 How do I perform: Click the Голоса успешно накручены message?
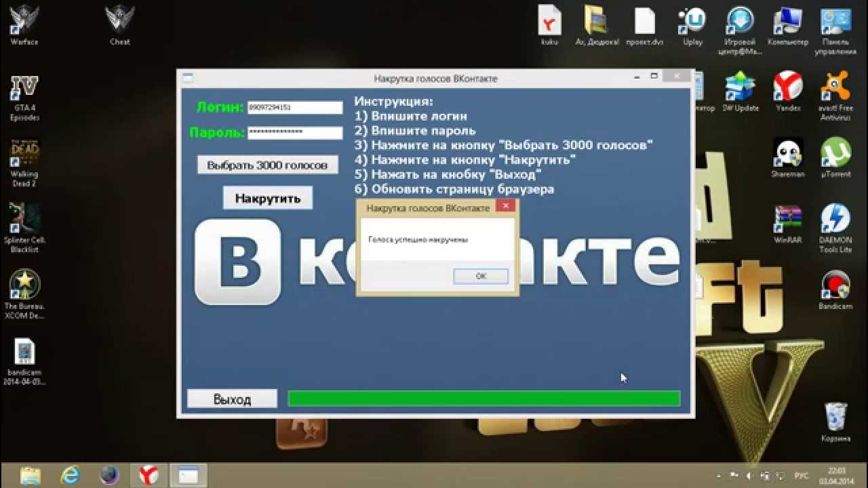pos(418,239)
